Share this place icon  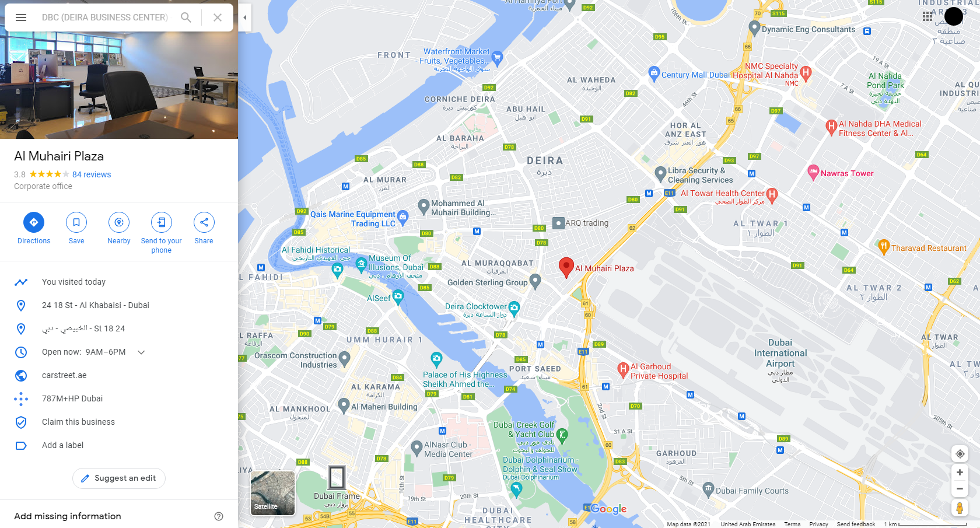(x=204, y=222)
